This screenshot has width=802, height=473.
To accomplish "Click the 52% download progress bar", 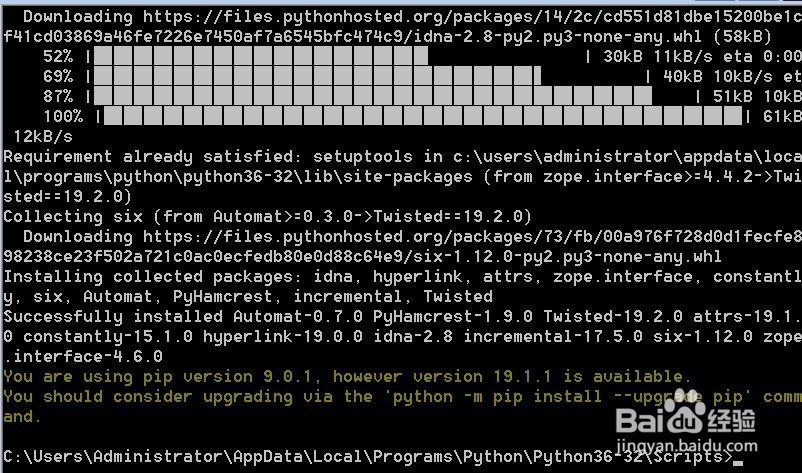I will tap(261, 56).
